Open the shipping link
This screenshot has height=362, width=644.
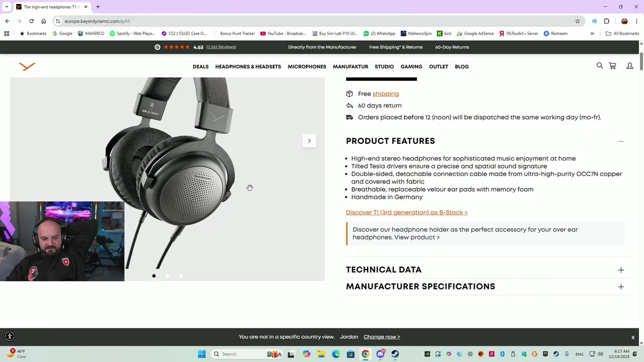pyautogui.click(x=385, y=94)
